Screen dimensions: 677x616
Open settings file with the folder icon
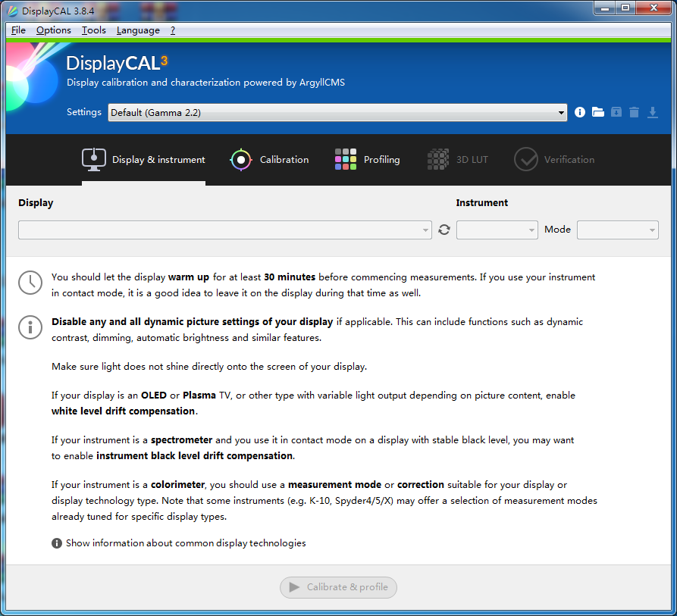pyautogui.click(x=597, y=112)
